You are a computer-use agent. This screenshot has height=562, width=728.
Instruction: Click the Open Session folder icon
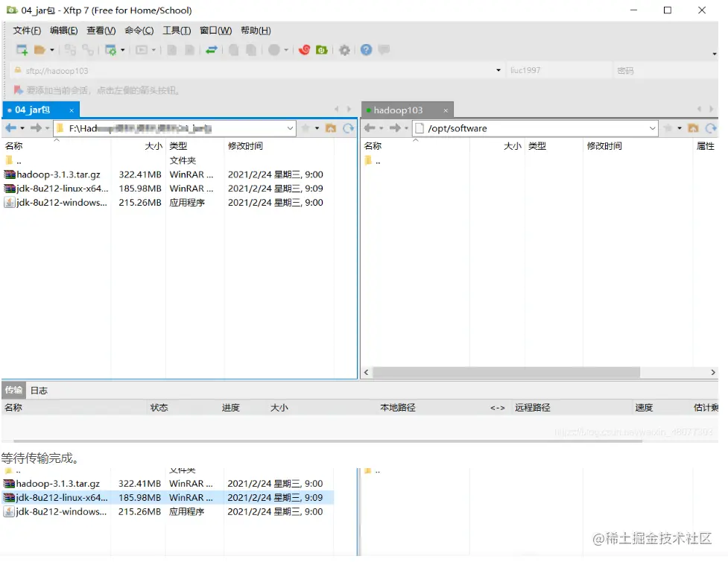39,50
